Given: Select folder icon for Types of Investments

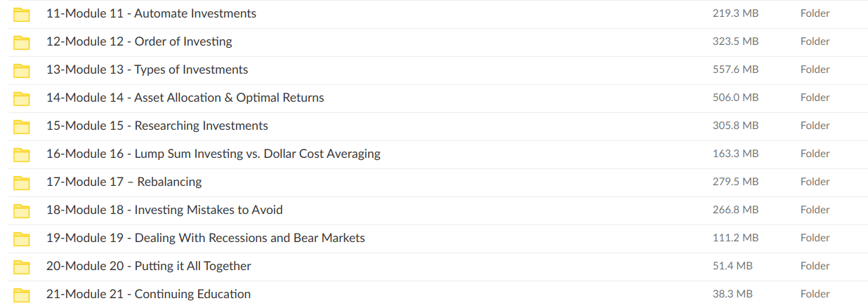Looking at the screenshot, I should pyautogui.click(x=22, y=70).
